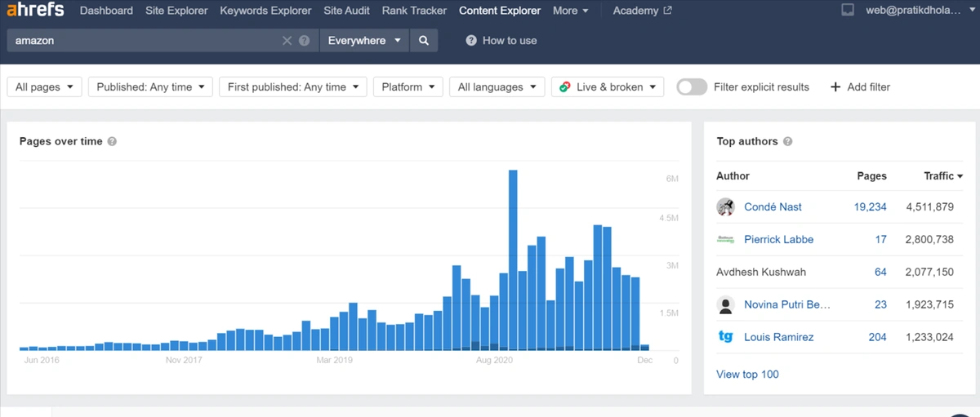Clear the amazon search query
Image resolution: width=980 pixels, height=417 pixels.
pyautogui.click(x=287, y=41)
